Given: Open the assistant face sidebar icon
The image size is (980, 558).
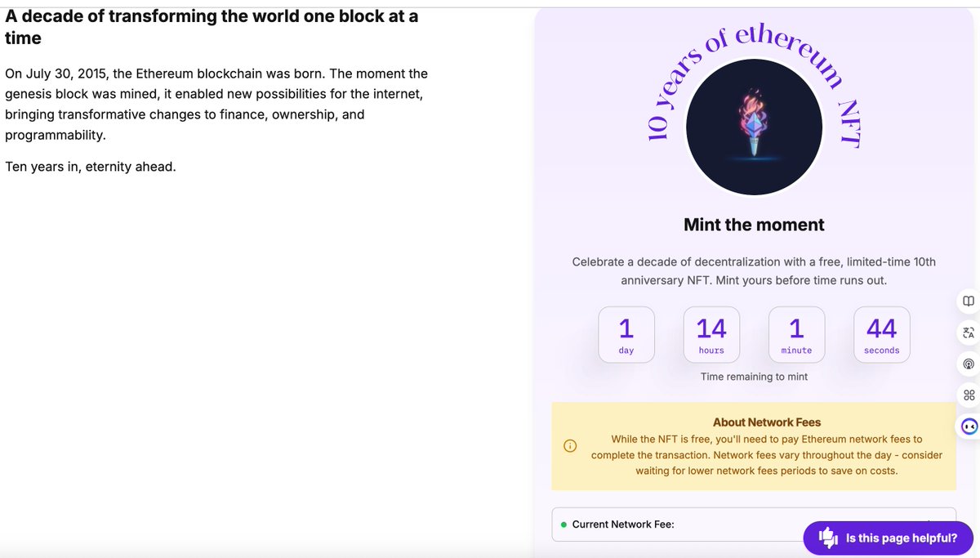Looking at the screenshot, I should (969, 426).
